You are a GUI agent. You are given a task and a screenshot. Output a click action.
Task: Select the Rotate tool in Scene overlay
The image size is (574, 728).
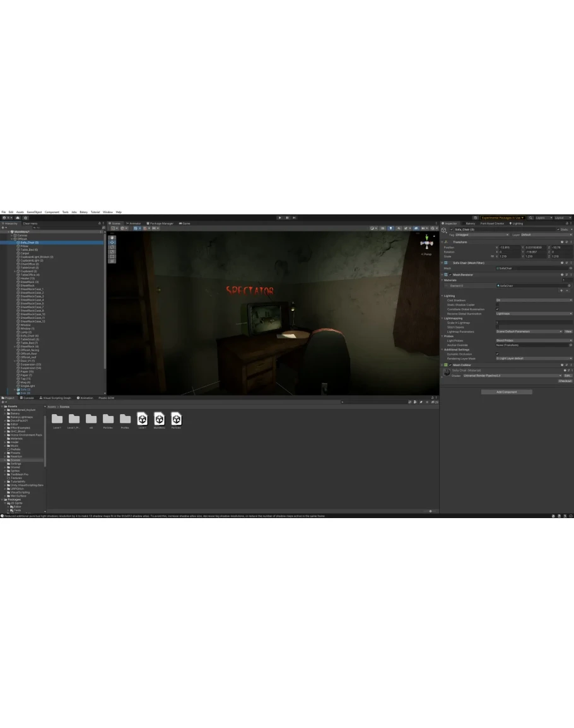[x=112, y=247]
